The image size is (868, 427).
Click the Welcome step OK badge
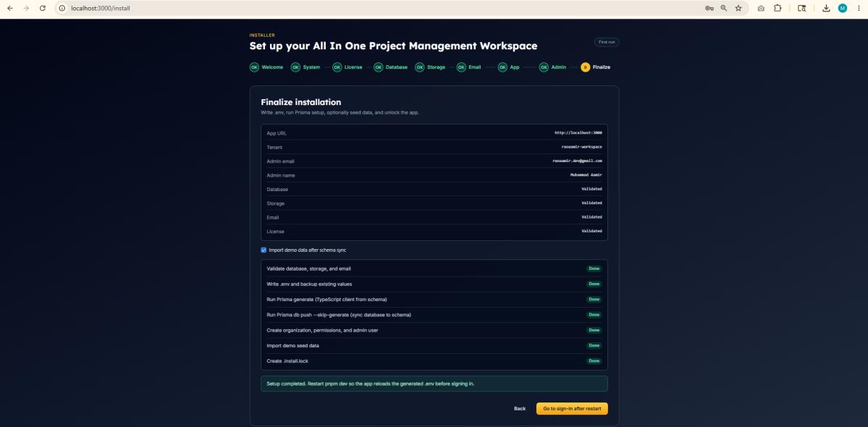[x=254, y=67]
